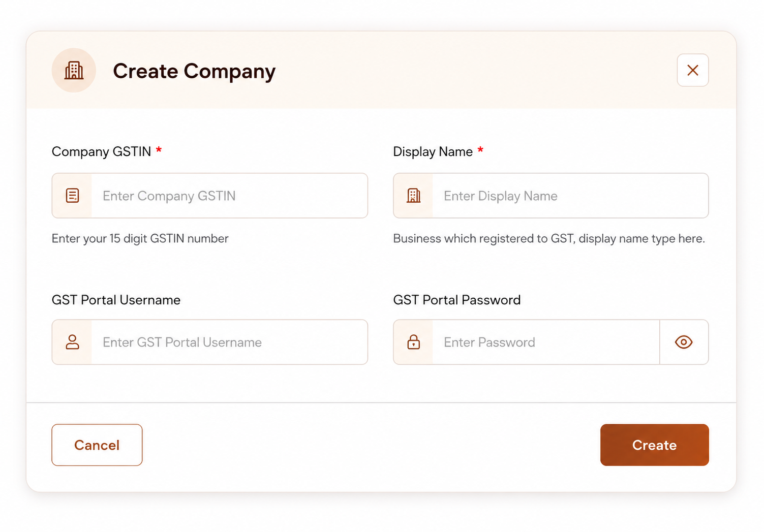Click the Create button
The image size is (764, 532).
coord(654,445)
